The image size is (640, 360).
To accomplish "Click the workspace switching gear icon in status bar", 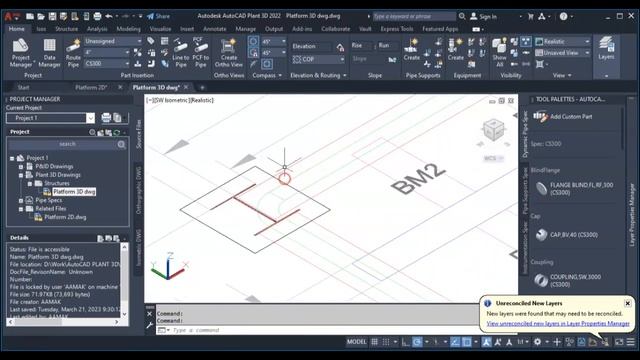I will [x=538, y=342].
